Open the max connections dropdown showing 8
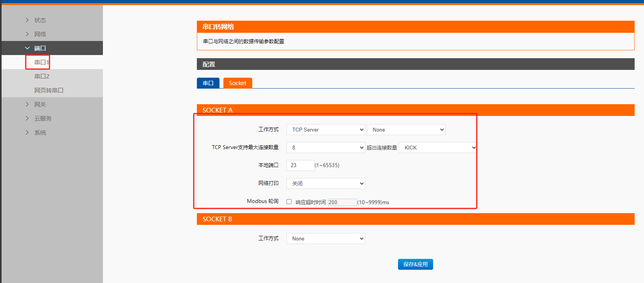 (x=326, y=148)
